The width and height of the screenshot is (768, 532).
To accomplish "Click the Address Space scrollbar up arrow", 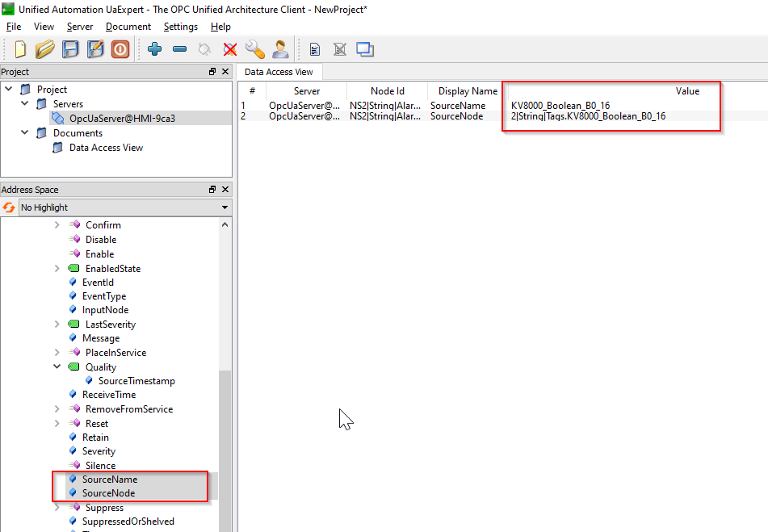I will pyautogui.click(x=225, y=224).
